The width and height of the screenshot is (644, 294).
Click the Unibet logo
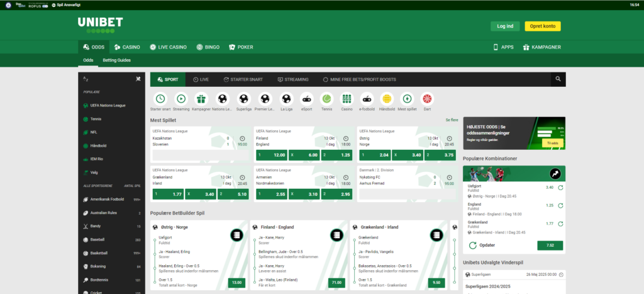tap(100, 25)
